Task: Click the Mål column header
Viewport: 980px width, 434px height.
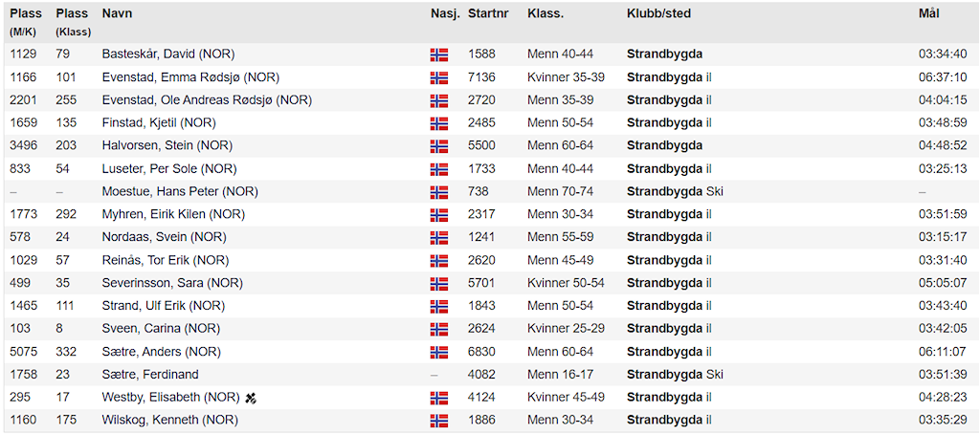Action: (x=928, y=14)
